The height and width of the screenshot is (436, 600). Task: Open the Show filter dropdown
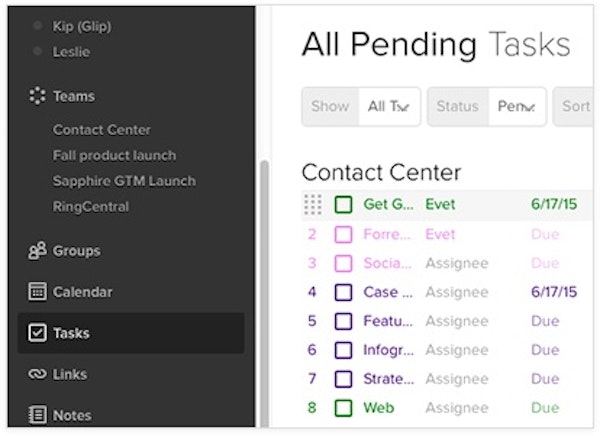coord(389,107)
